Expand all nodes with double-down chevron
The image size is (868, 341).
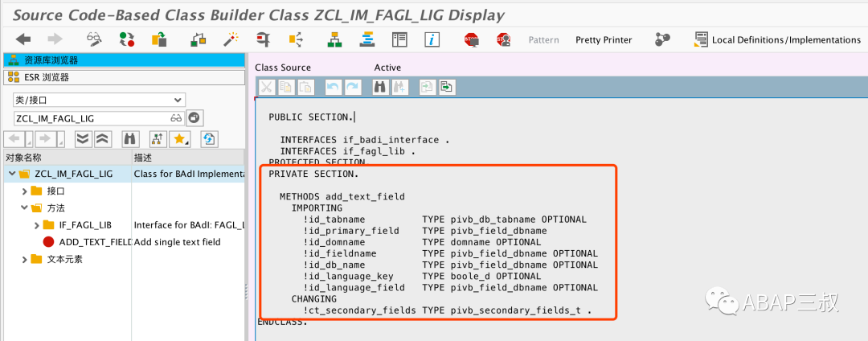[x=83, y=139]
